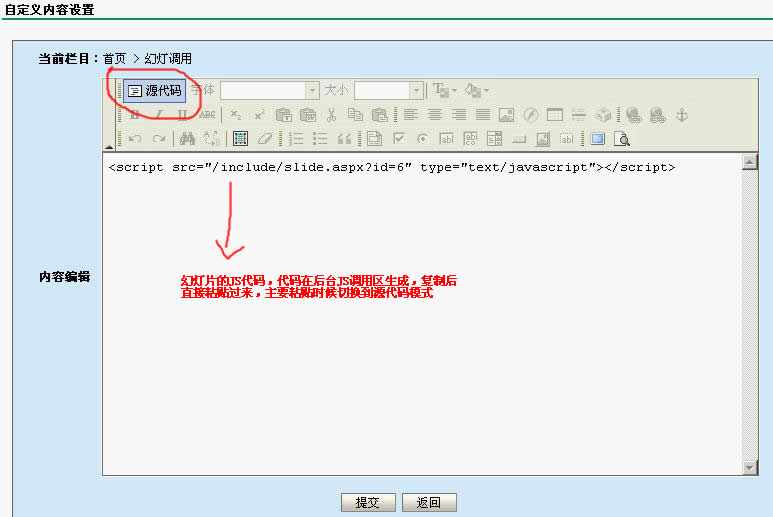This screenshot has height=517, width=773.
Task: Apply blockquote quotation icon
Action: click(x=344, y=139)
